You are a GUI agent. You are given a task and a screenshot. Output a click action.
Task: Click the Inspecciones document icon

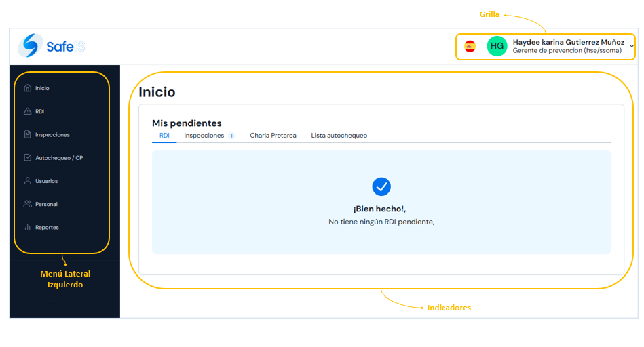(x=28, y=135)
